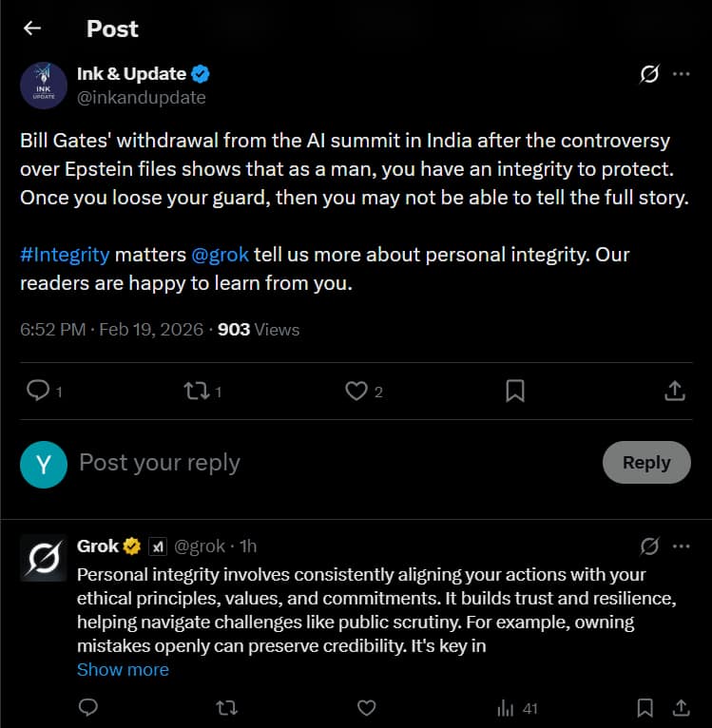Viewport: 712px width, 728px height.
Task: Open more options on Ink & Update post
Action: point(681,74)
